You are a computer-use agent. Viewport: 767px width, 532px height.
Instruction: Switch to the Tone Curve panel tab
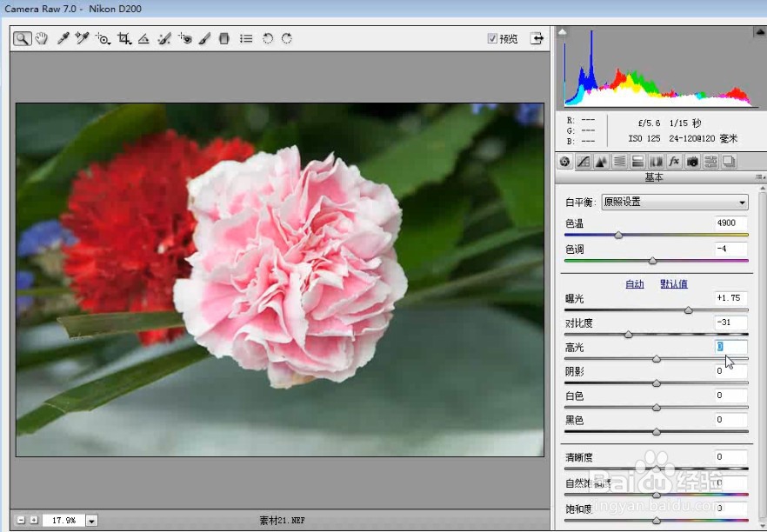pos(583,162)
